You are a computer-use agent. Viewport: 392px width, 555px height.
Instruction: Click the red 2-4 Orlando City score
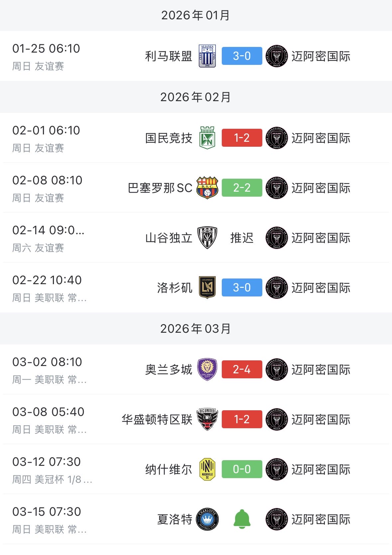[x=242, y=369]
